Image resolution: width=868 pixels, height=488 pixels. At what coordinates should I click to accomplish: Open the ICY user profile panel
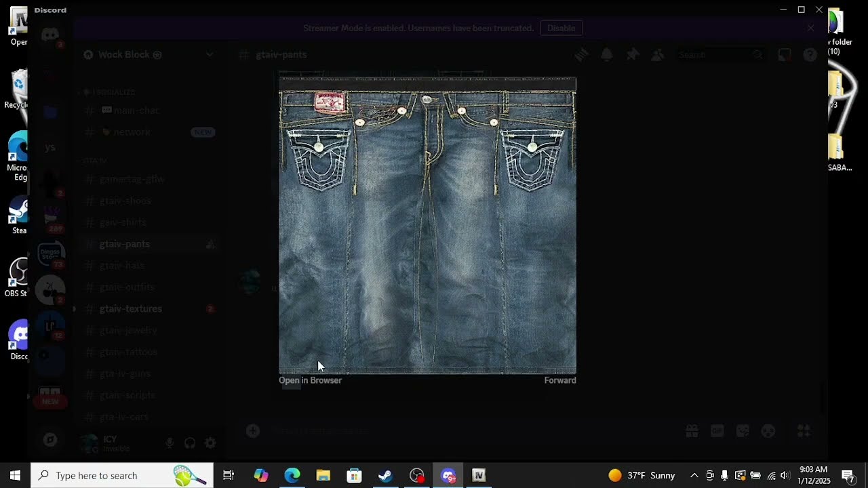tap(117, 443)
